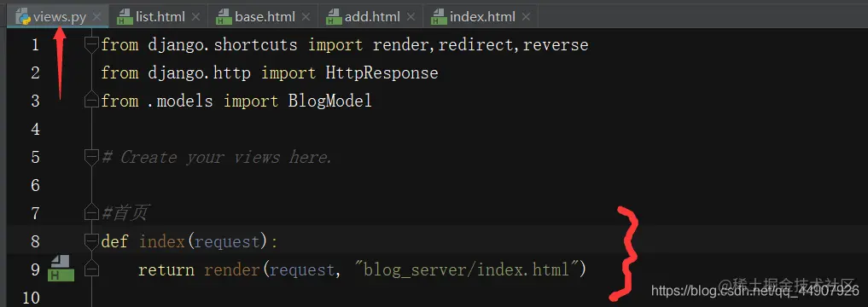The width and height of the screenshot is (868, 307).
Task: Collapse the import block at line 1
Action: [x=91, y=45]
